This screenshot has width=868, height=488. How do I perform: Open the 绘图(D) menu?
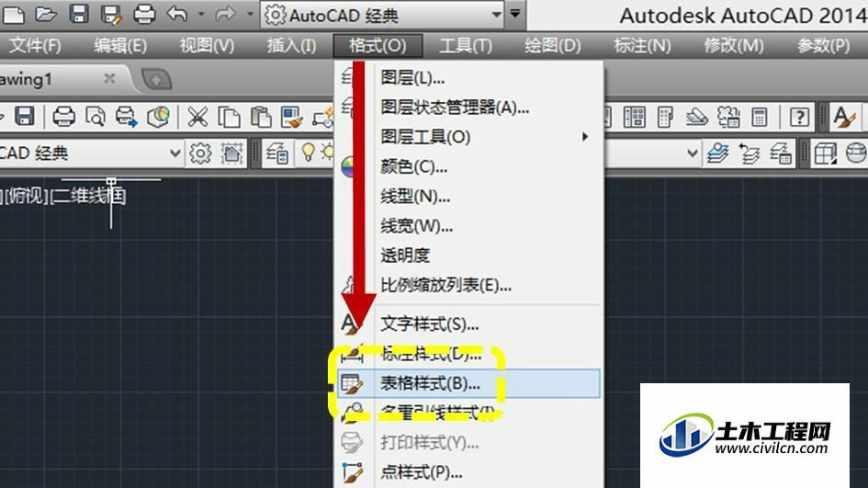[x=553, y=45]
